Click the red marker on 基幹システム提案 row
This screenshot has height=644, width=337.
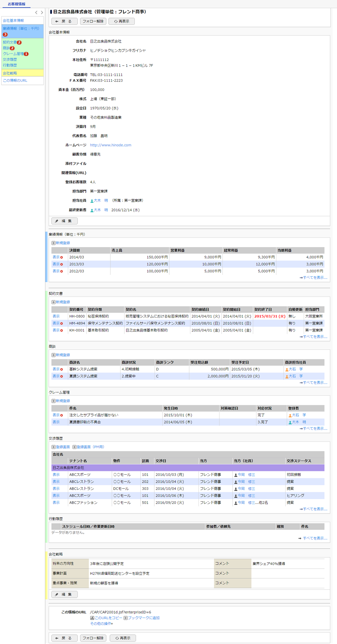coord(62,369)
